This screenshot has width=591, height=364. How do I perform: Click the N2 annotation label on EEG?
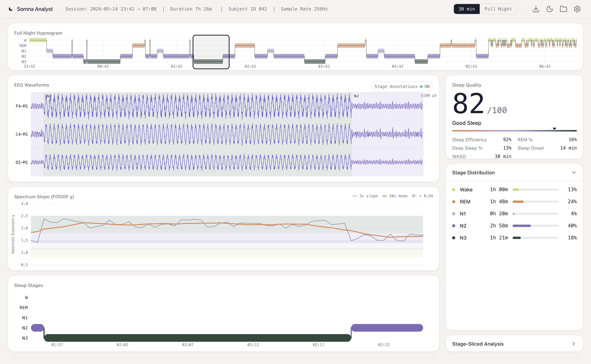357,96
